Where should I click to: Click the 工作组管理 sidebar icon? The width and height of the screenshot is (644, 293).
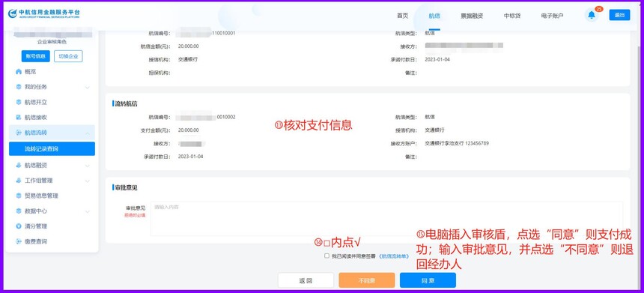point(19,181)
